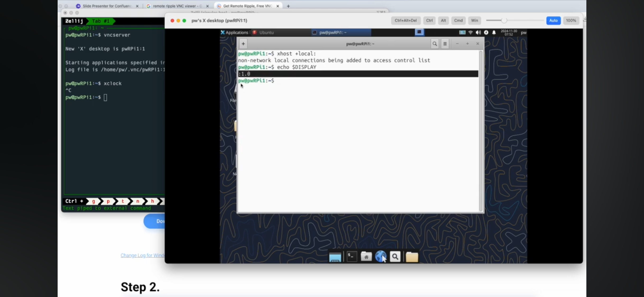Viewport: 644px width, 297px height.
Task: Click the Show Desktop dock icon
Action: point(335,257)
